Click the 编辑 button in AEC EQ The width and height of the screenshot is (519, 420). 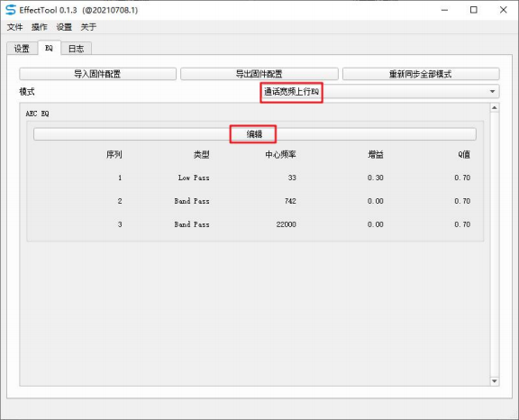(254, 134)
